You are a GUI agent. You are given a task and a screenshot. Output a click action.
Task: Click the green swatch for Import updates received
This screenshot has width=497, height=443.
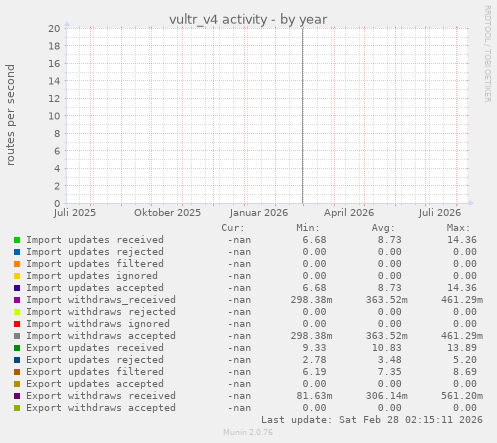(17, 240)
